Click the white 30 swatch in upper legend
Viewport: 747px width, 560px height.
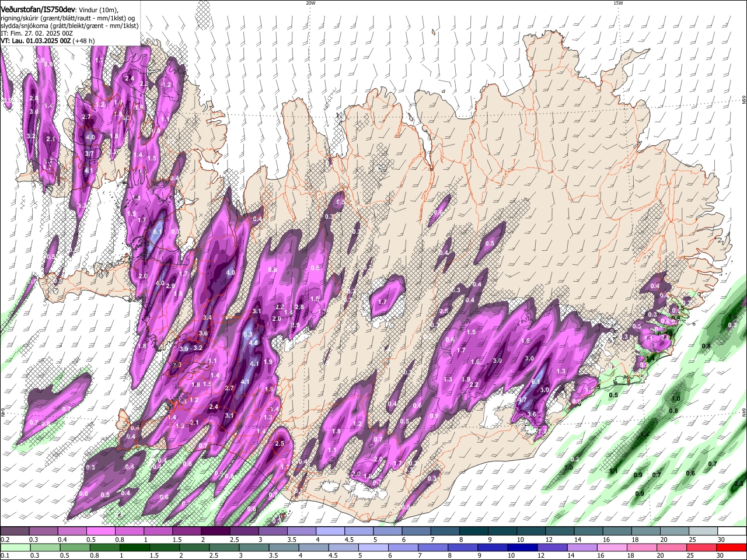coord(731,531)
